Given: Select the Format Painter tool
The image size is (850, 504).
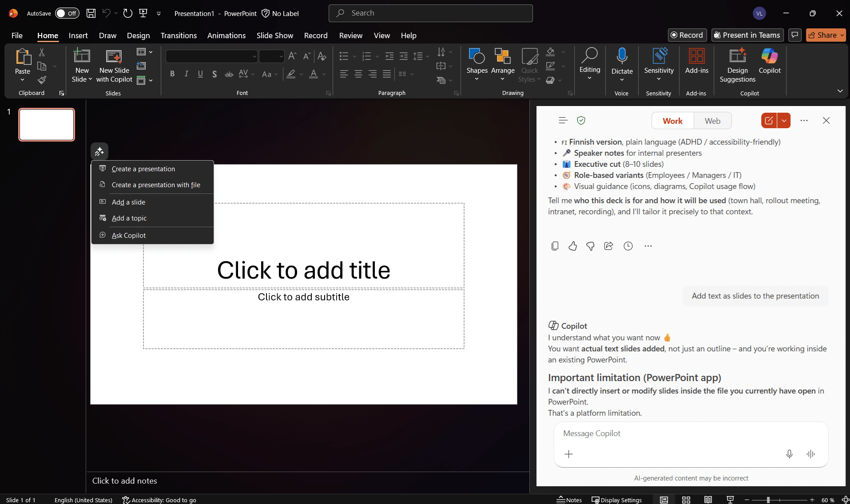Looking at the screenshot, I should click(42, 80).
